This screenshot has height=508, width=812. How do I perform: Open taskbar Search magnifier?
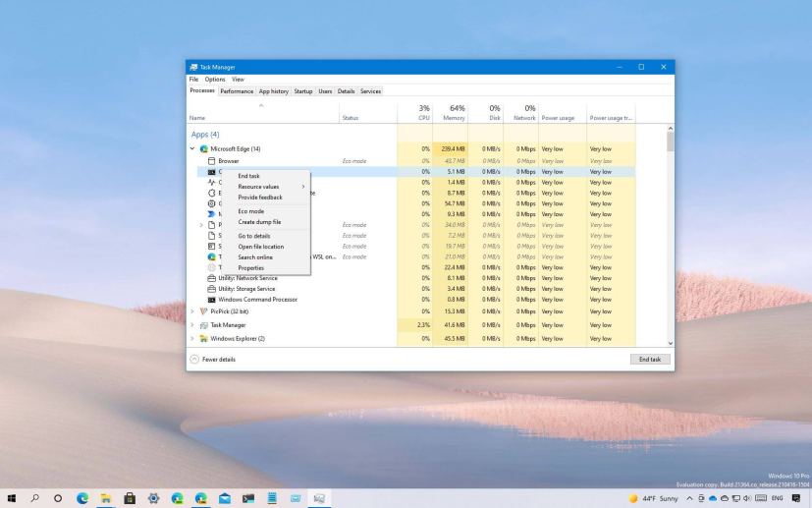pyautogui.click(x=34, y=498)
